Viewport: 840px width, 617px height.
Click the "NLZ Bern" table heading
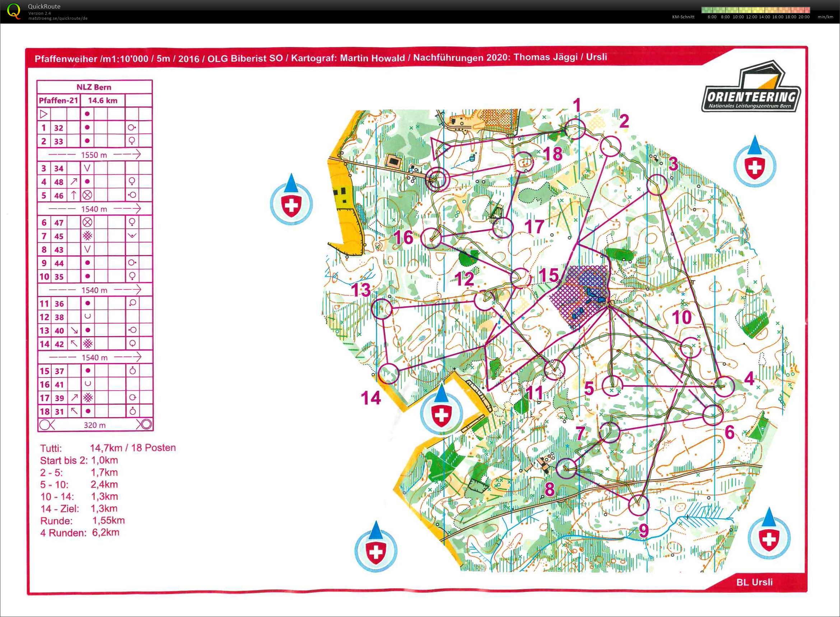[94, 87]
